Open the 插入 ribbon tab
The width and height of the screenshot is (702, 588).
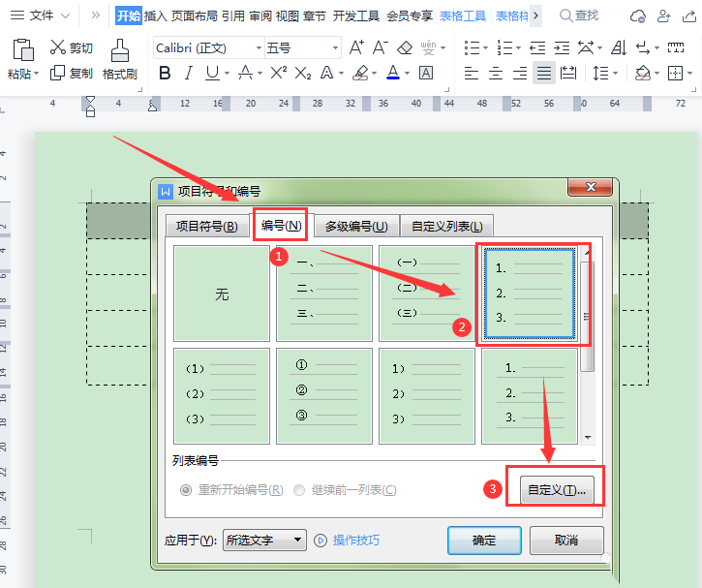point(156,16)
